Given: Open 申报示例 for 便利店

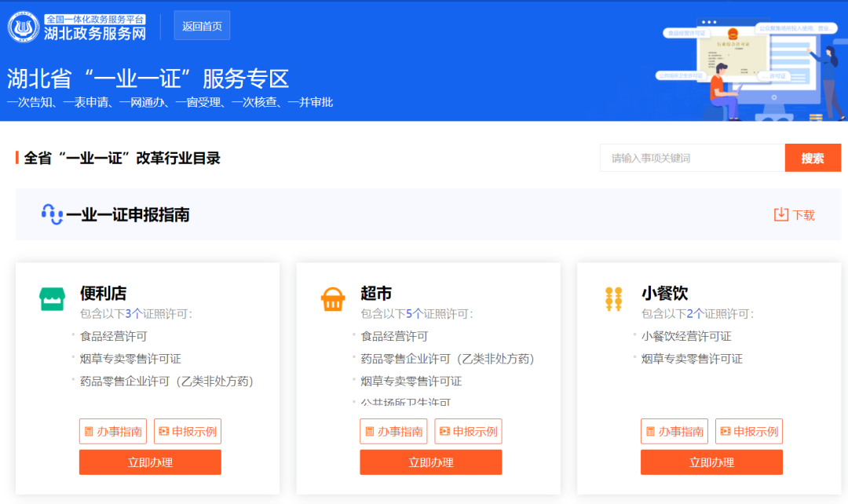Looking at the screenshot, I should tap(187, 432).
